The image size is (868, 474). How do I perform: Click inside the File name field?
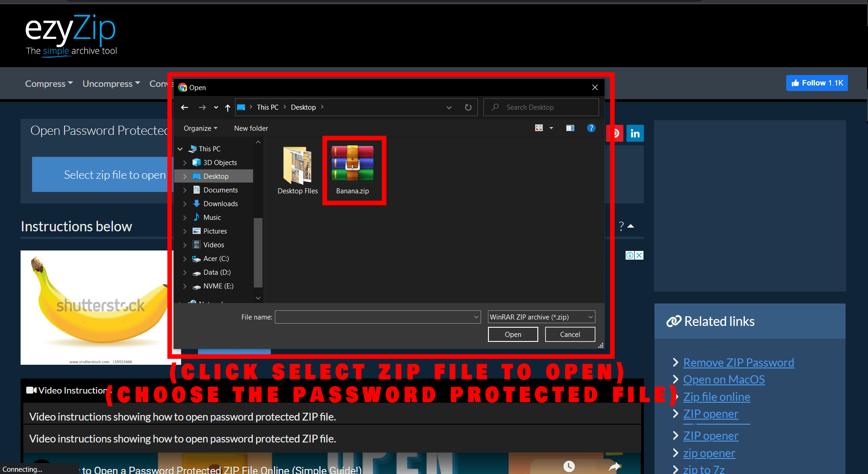click(375, 317)
